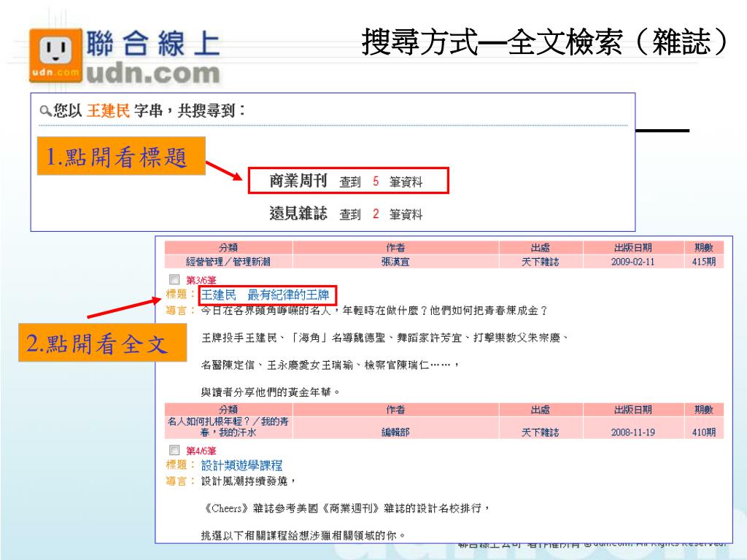Open 遠見雜誌 search results
The image size is (747, 560).
tap(298, 214)
